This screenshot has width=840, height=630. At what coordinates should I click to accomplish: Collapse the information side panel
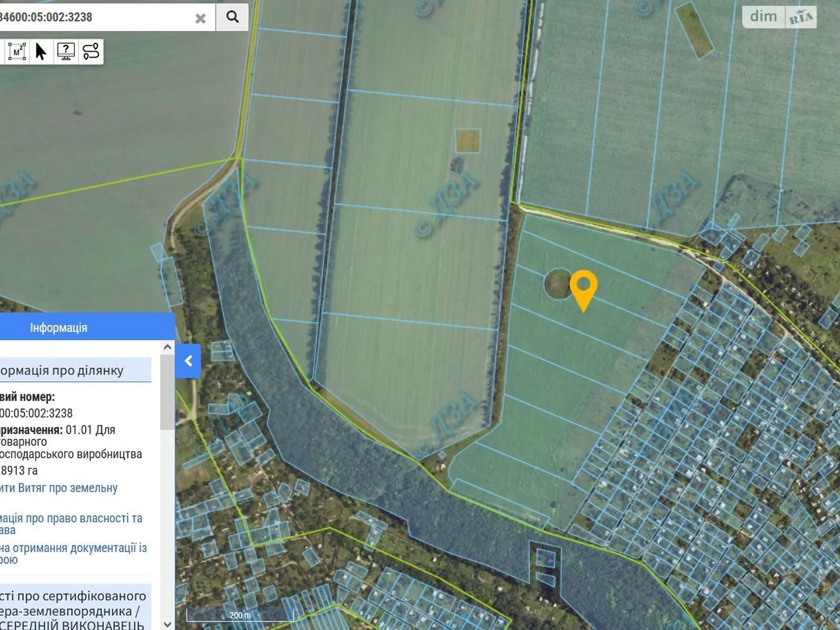tap(188, 361)
